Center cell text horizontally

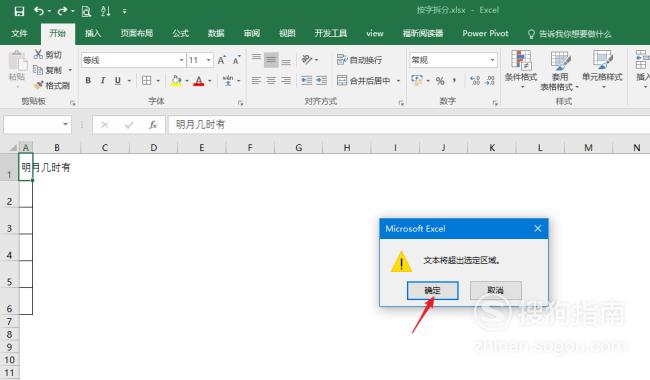[271, 80]
